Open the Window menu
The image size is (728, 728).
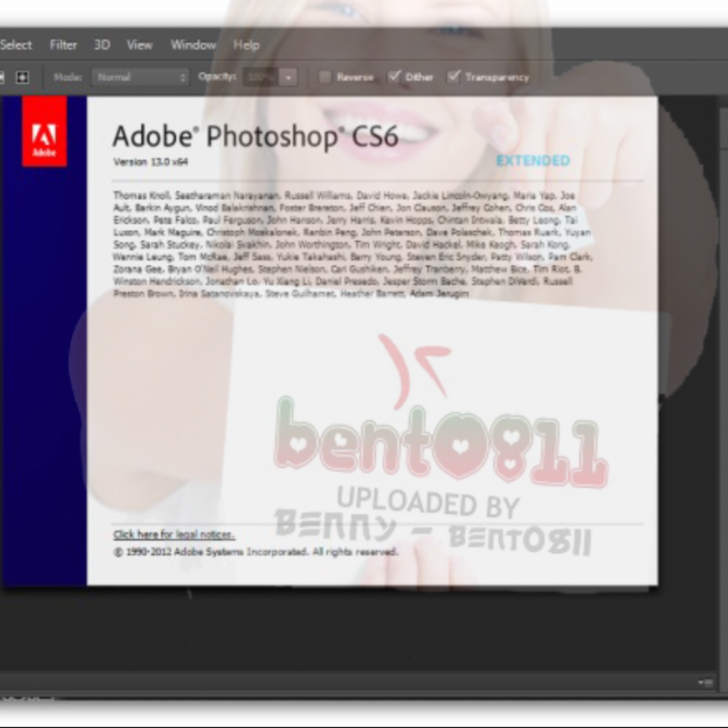point(193,45)
